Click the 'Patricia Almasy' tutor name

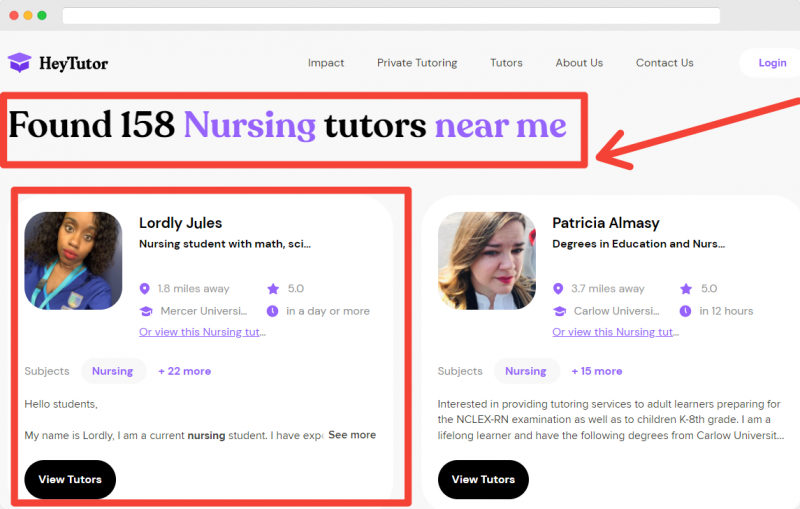pyautogui.click(x=606, y=223)
